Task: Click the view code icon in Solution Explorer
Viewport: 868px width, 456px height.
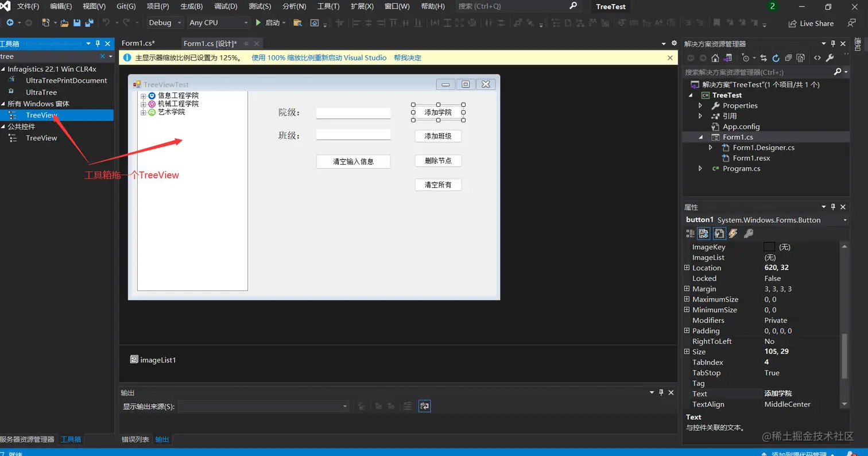Action: tap(817, 58)
